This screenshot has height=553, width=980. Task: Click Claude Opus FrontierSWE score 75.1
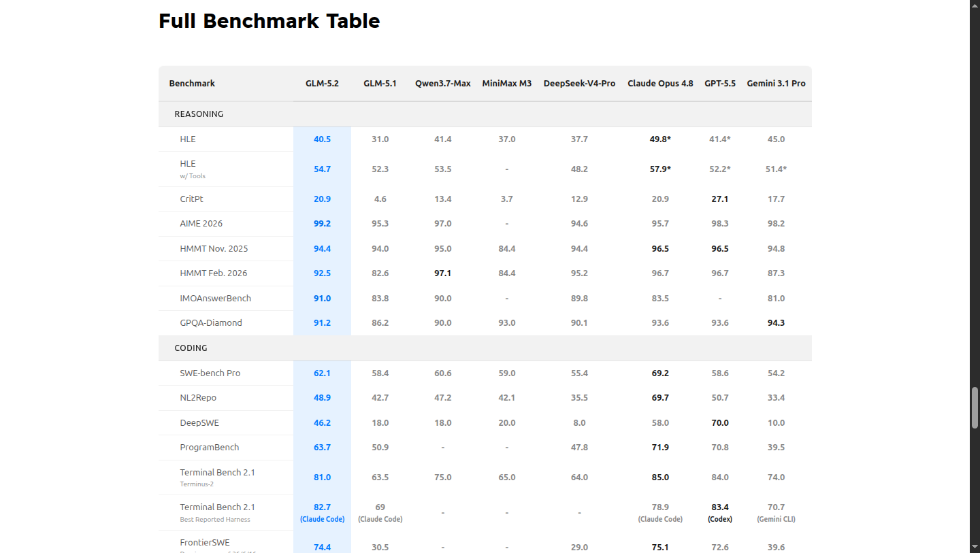tap(660, 548)
